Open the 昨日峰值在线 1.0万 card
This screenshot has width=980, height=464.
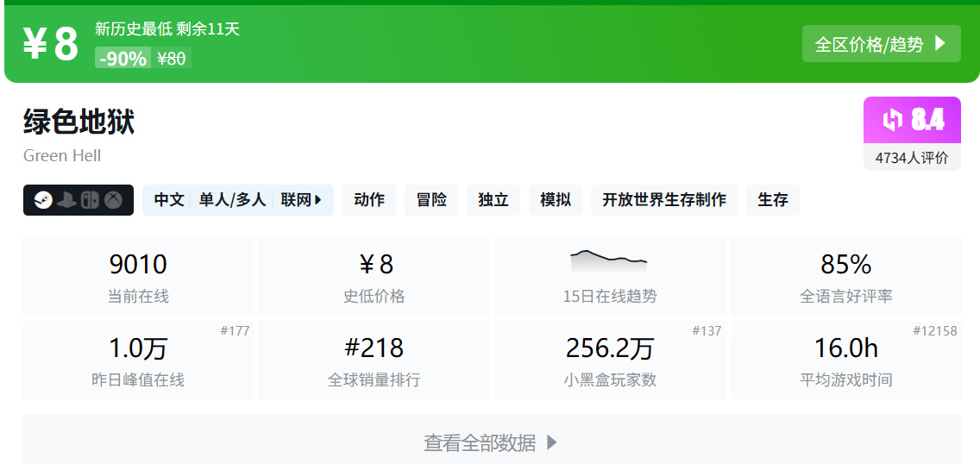click(138, 361)
